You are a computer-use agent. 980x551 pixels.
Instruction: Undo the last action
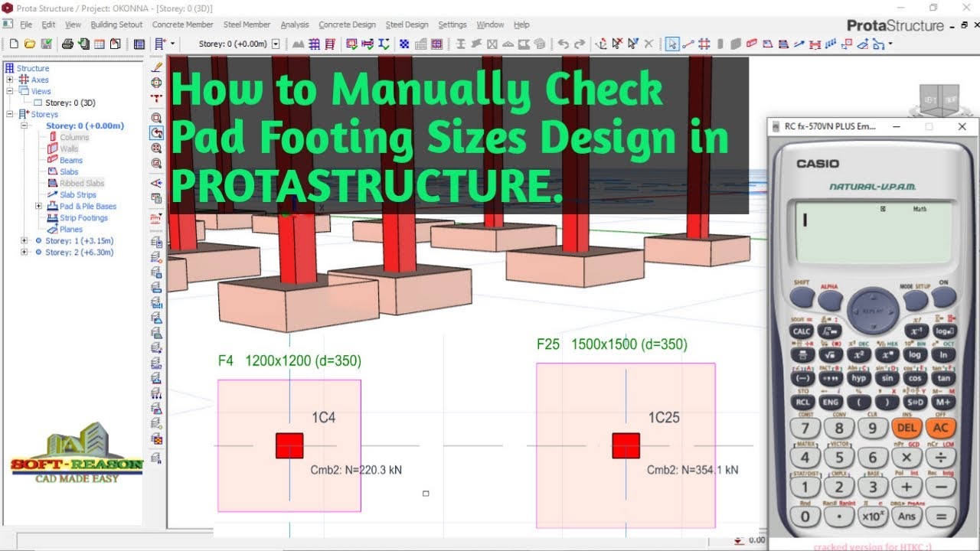563,44
